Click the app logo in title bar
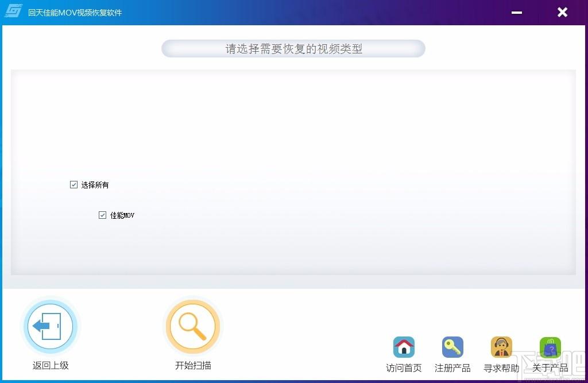 point(14,11)
